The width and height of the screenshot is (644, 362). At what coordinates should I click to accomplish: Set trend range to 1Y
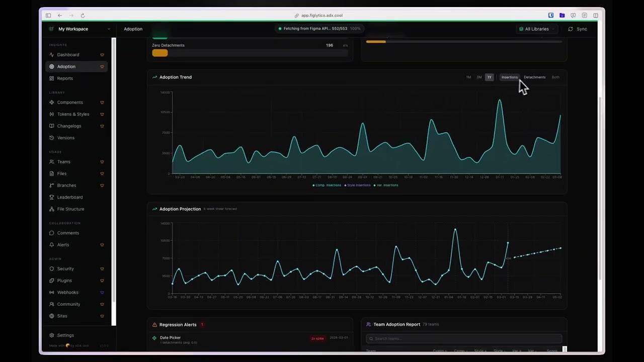pos(489,77)
